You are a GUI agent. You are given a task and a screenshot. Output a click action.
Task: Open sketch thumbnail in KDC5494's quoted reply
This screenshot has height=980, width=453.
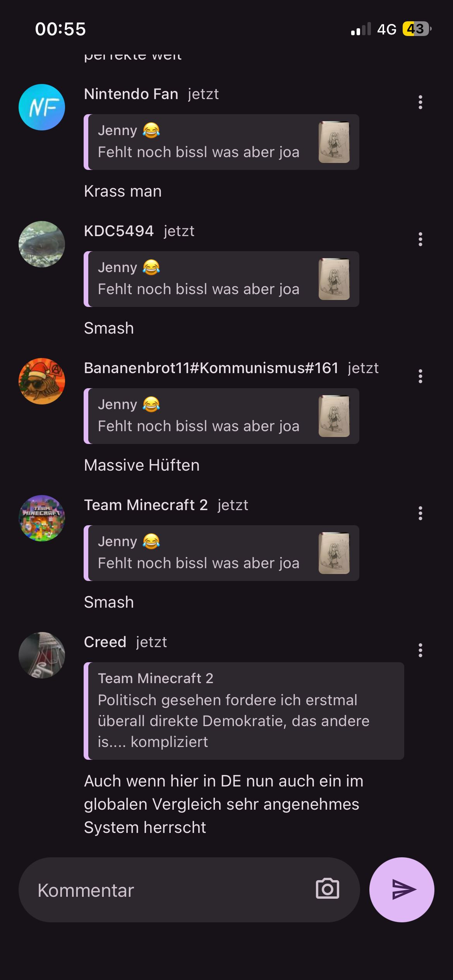(x=334, y=279)
